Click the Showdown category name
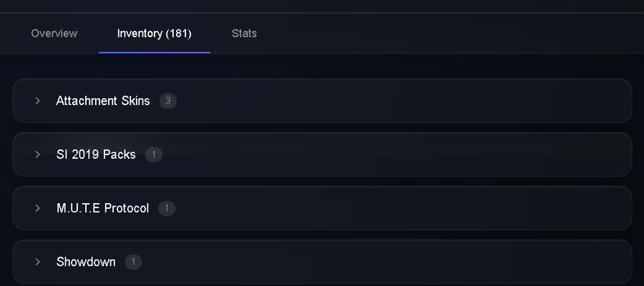 [86, 262]
